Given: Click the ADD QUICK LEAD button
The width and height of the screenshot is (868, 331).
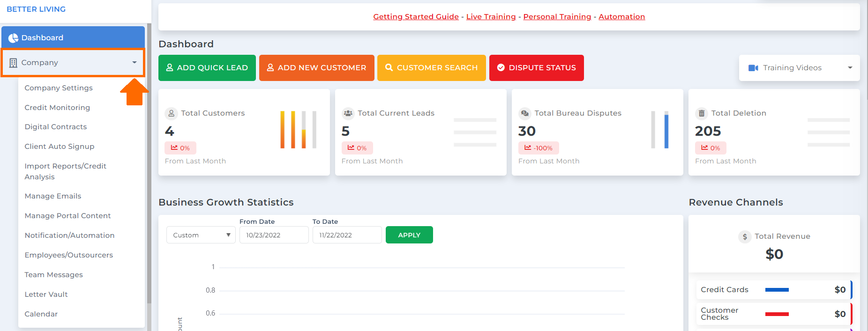Looking at the screenshot, I should click(x=207, y=68).
